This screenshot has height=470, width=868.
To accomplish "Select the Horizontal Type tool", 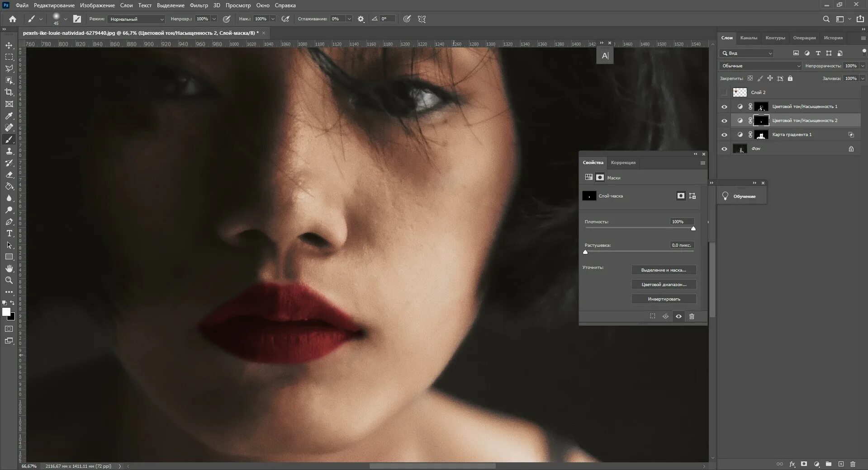I will [x=9, y=234].
